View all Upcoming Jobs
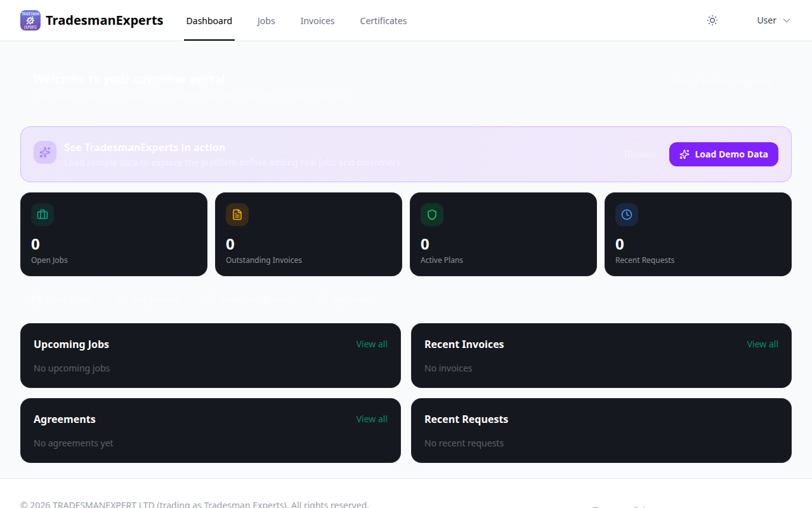The image size is (812, 508). (372, 344)
